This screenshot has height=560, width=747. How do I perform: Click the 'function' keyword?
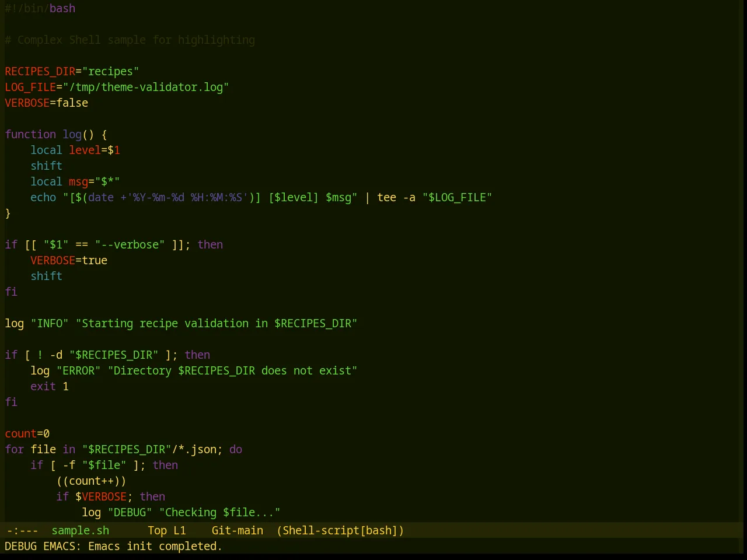(x=30, y=134)
